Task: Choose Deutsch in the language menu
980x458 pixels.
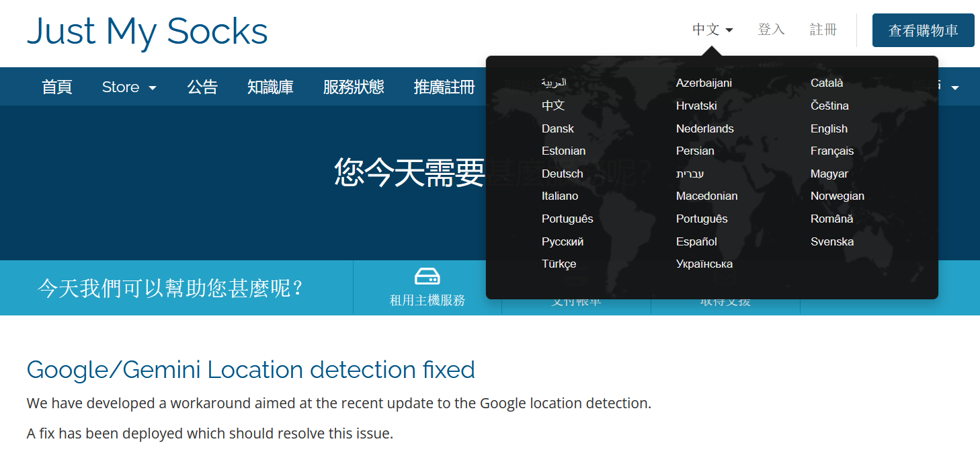Action: coord(562,174)
